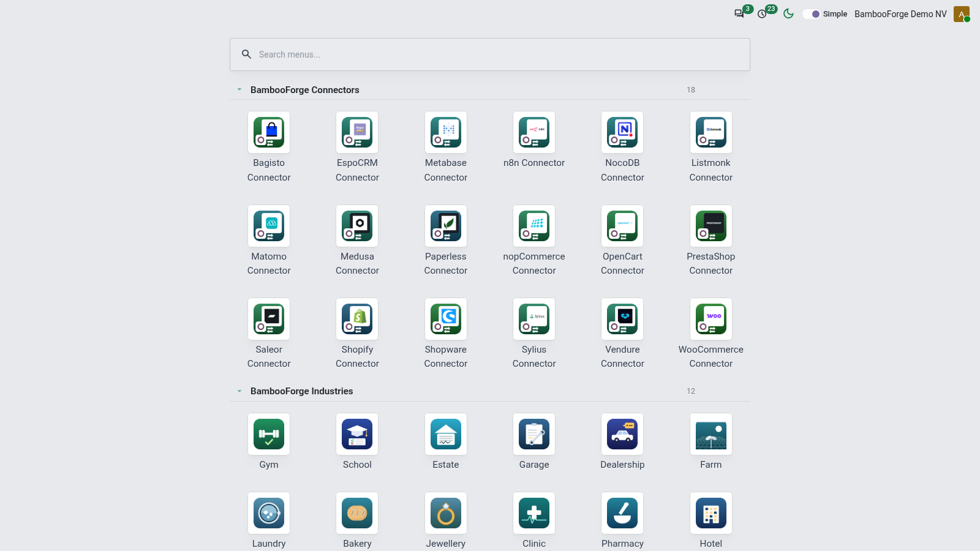The image size is (980, 551).
Task: Open the activities clock with badge 23
Action: click(763, 13)
